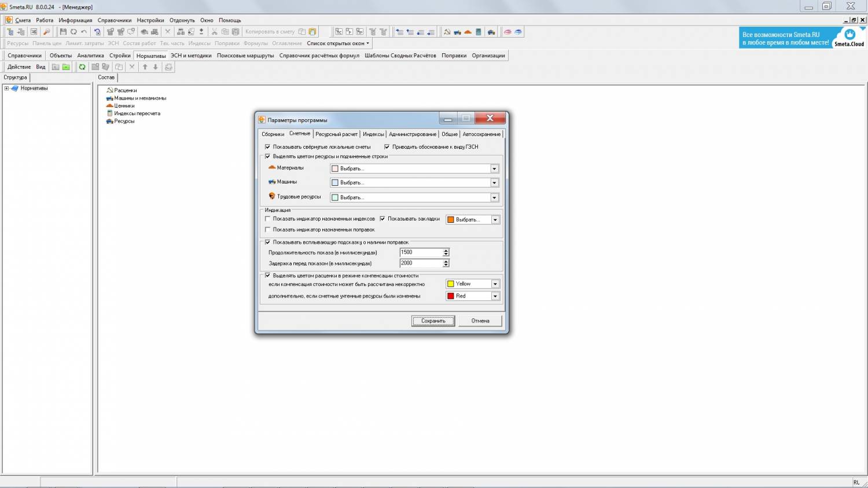Click the grey circular refresh icon beside Save
Screen dimensions: 868x488
point(73,32)
